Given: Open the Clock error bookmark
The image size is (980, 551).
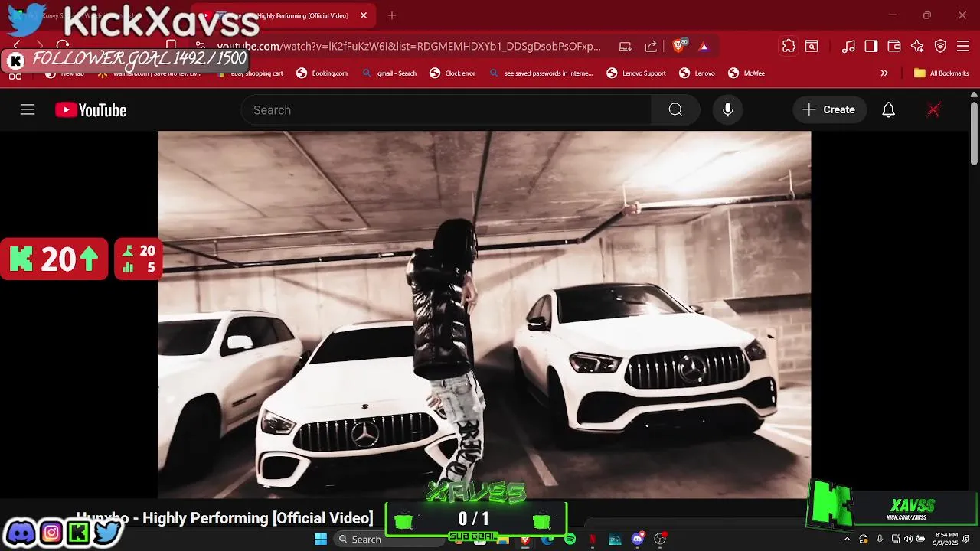Looking at the screenshot, I should 453,73.
